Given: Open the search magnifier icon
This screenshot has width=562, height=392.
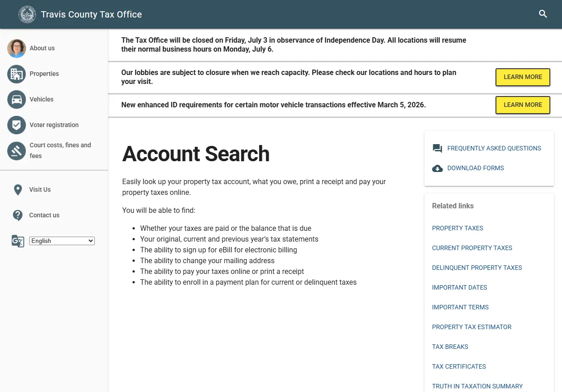Looking at the screenshot, I should (543, 14).
